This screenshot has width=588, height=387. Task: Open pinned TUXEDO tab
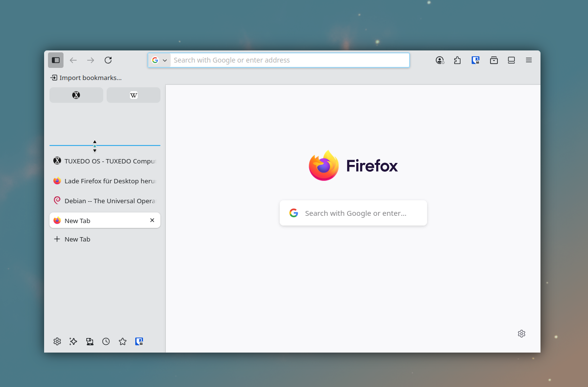(x=76, y=95)
